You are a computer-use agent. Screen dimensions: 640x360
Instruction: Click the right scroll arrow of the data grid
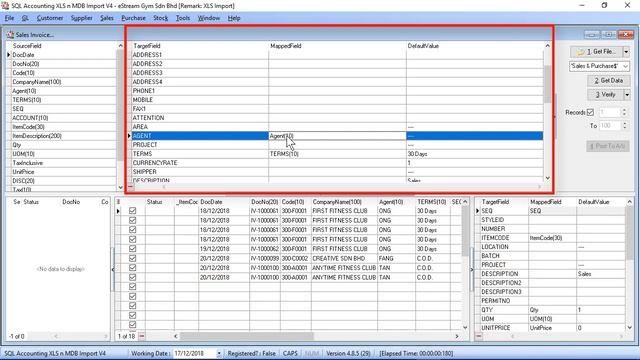457,336
